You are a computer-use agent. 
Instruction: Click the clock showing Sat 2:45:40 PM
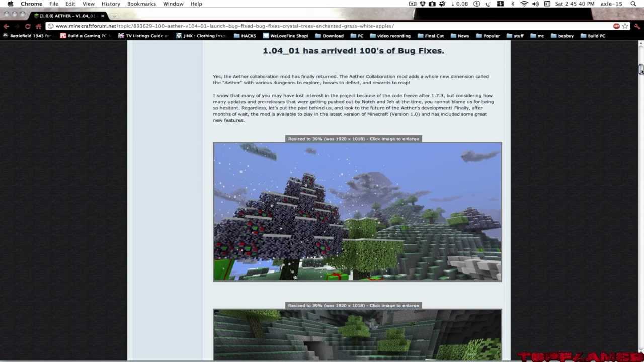[575, 4]
